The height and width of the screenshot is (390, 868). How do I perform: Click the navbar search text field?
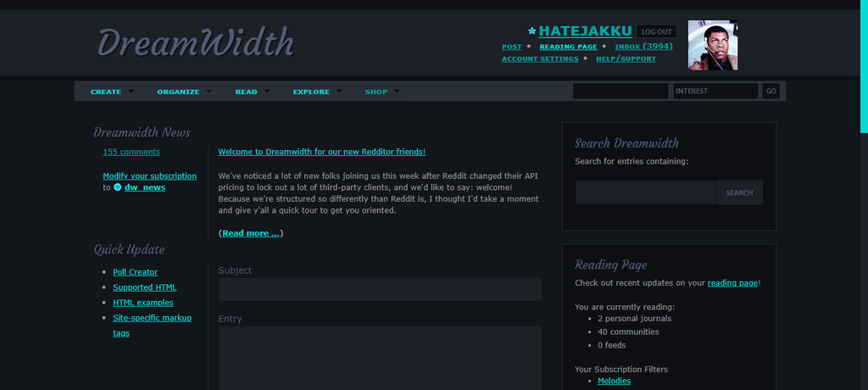click(620, 91)
